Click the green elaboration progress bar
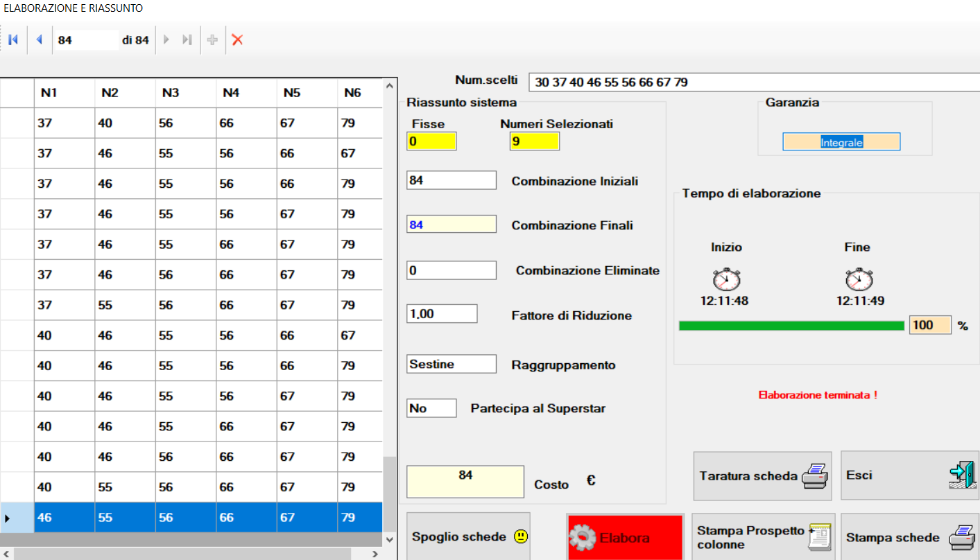The height and width of the screenshot is (560, 980). (791, 326)
